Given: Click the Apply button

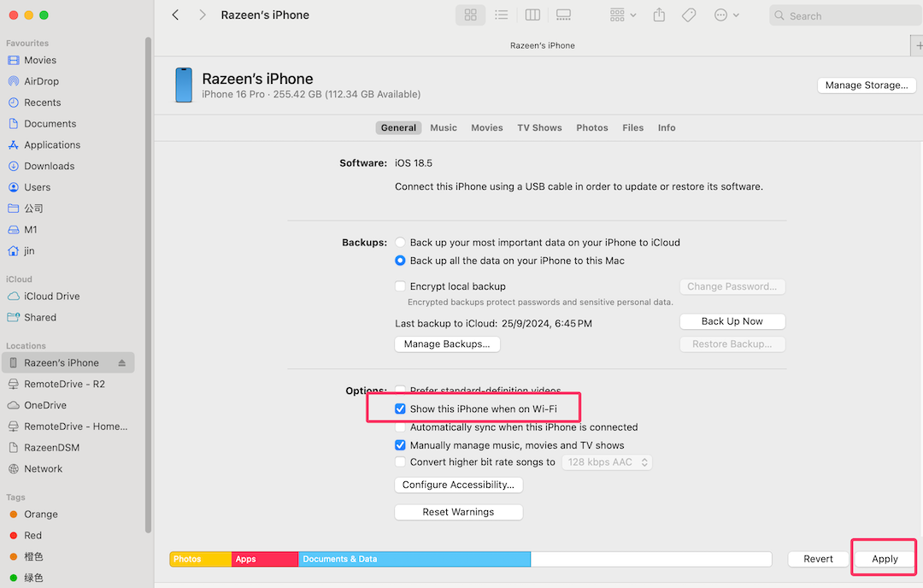Looking at the screenshot, I should (x=885, y=559).
